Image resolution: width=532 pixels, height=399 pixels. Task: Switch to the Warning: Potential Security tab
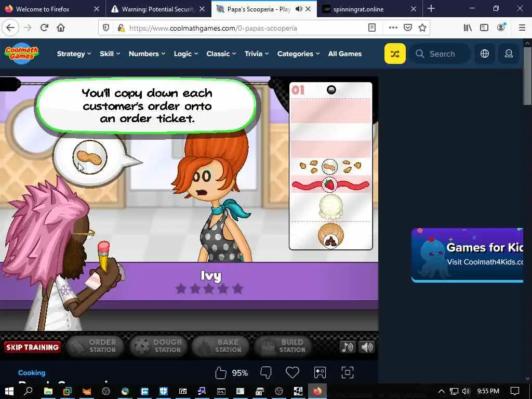[158, 8]
